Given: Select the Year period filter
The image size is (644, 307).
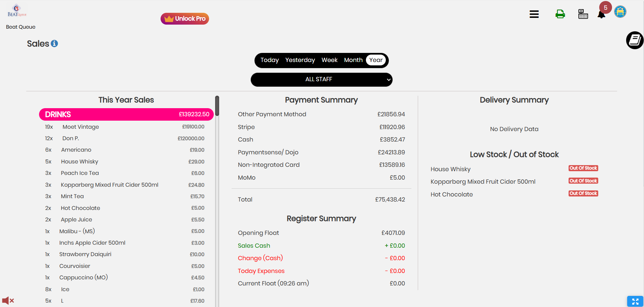Looking at the screenshot, I should [376, 60].
